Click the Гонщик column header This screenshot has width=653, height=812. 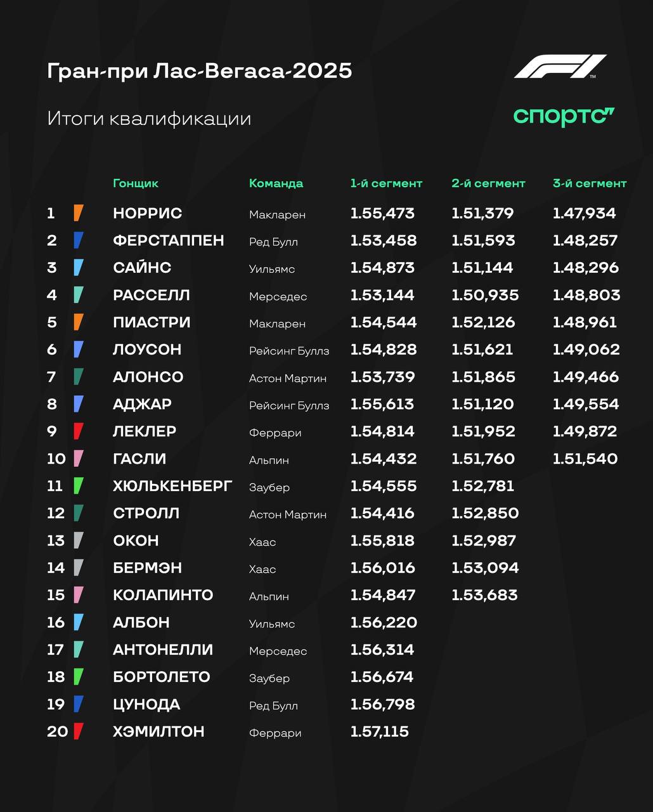[136, 183]
